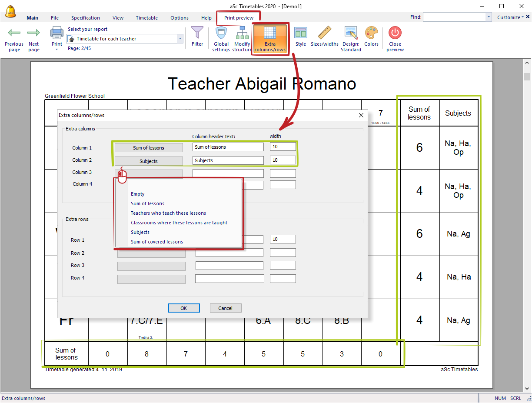Screen dimensions: 532x403
Task: Open Sizes/widths ruler tool
Action: click(324, 33)
